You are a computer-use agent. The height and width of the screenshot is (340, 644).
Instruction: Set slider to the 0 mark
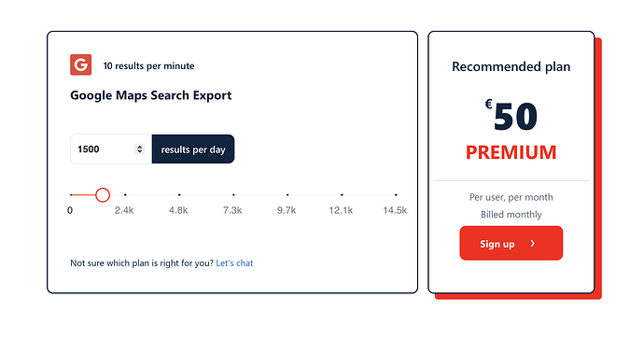point(71,195)
